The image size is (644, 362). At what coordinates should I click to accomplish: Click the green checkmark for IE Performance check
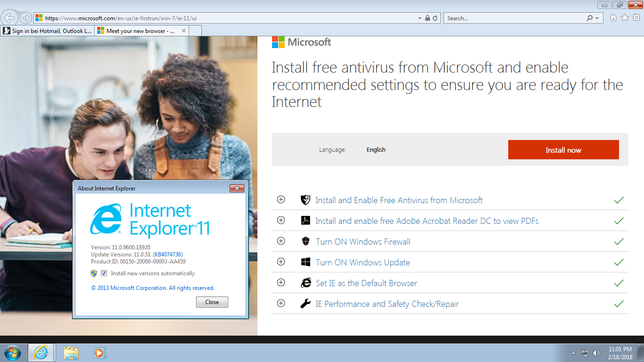(619, 304)
